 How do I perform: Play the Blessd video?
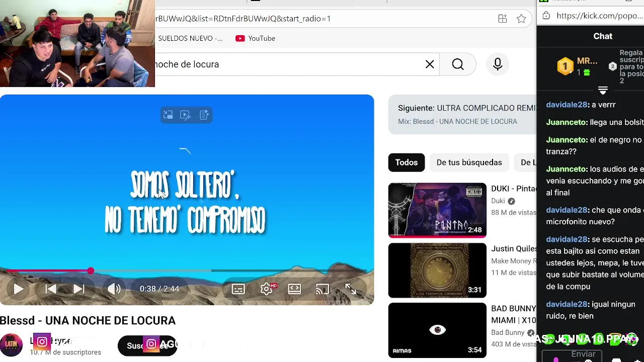(18, 289)
